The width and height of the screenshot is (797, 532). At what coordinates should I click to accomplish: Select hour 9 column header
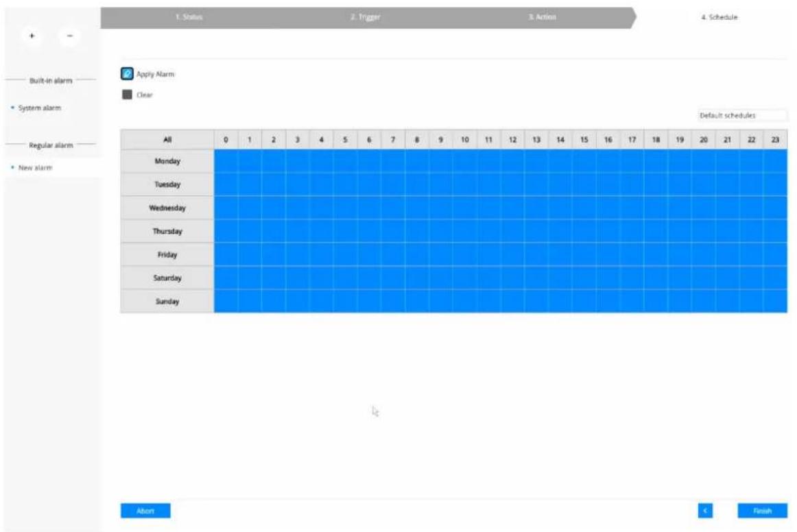(441, 140)
